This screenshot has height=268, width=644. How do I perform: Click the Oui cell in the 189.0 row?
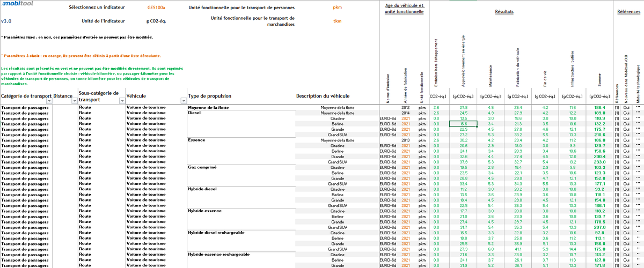[627, 113]
